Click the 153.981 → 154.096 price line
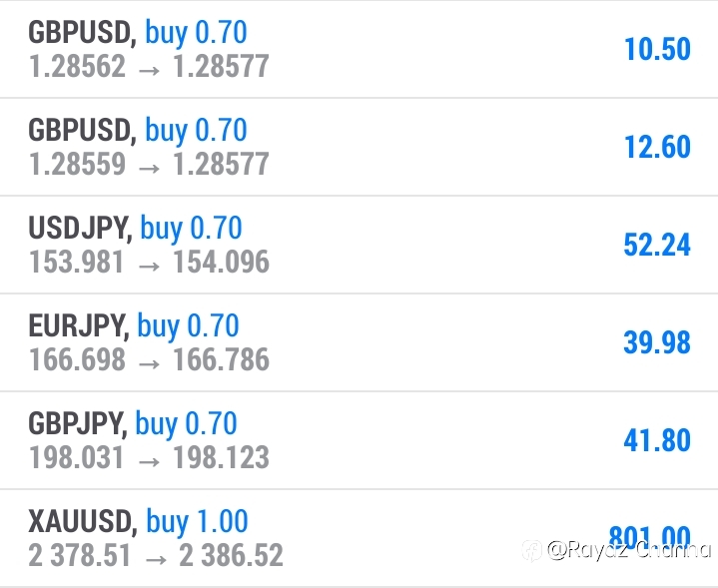718x588 pixels. pyautogui.click(x=149, y=262)
